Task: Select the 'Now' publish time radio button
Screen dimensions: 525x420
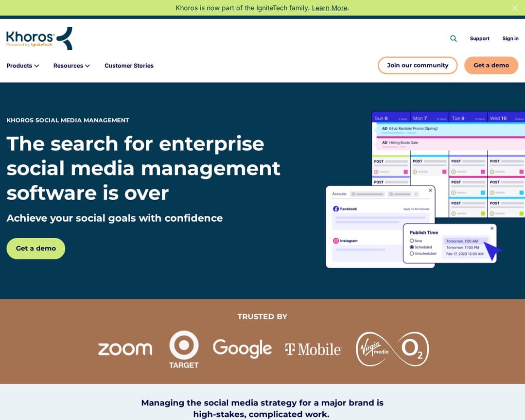Action: pos(412,241)
